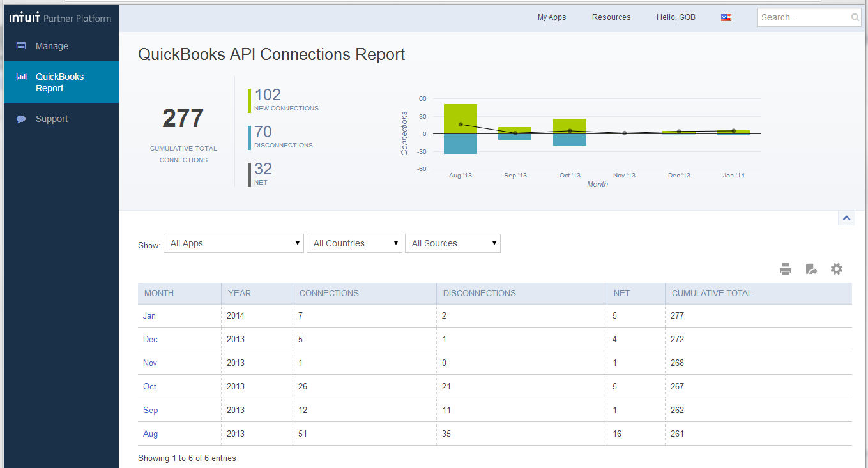This screenshot has width=868, height=468.
Task: Click the 'Showing 1 to 6 of 6 entries' text
Action: [187, 458]
